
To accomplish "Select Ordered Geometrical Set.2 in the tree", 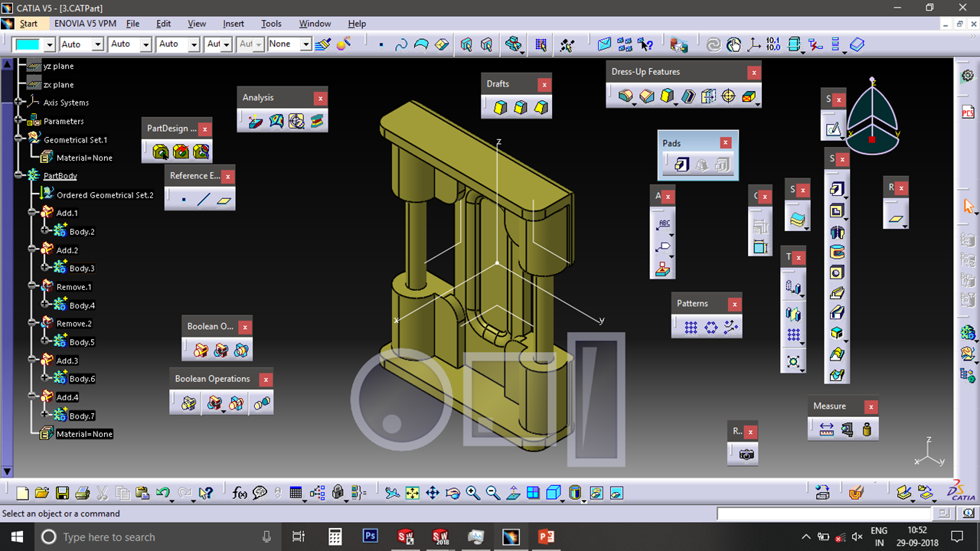I will [105, 195].
